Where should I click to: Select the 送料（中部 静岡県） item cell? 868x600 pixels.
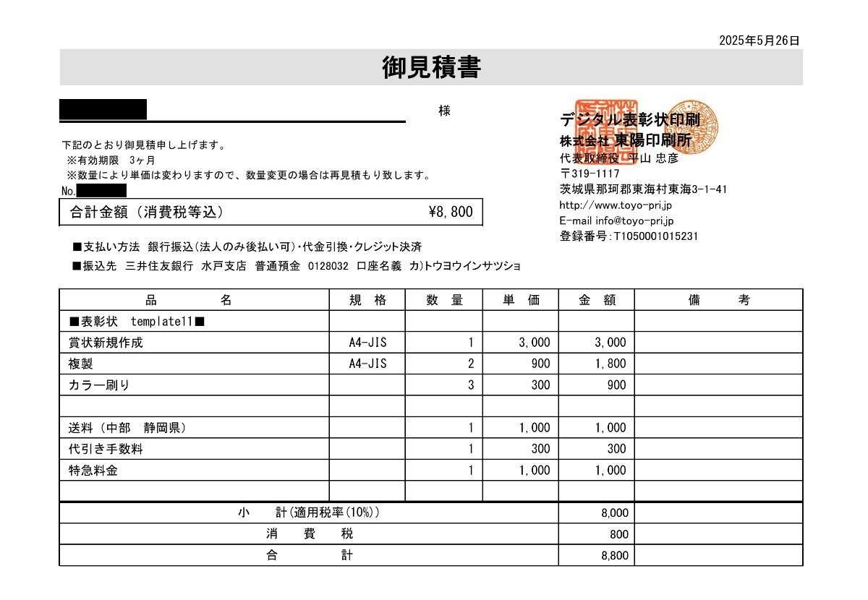point(194,427)
